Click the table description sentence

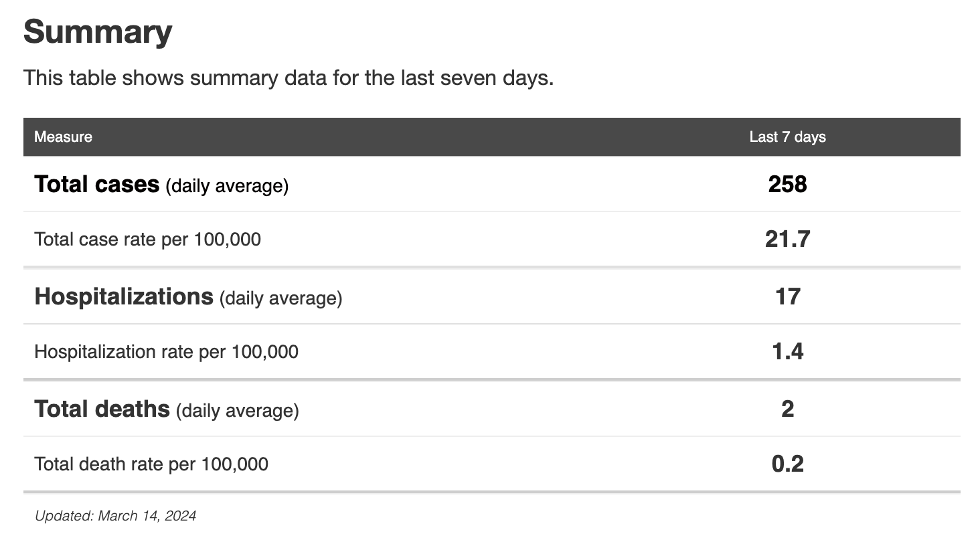[x=289, y=78]
